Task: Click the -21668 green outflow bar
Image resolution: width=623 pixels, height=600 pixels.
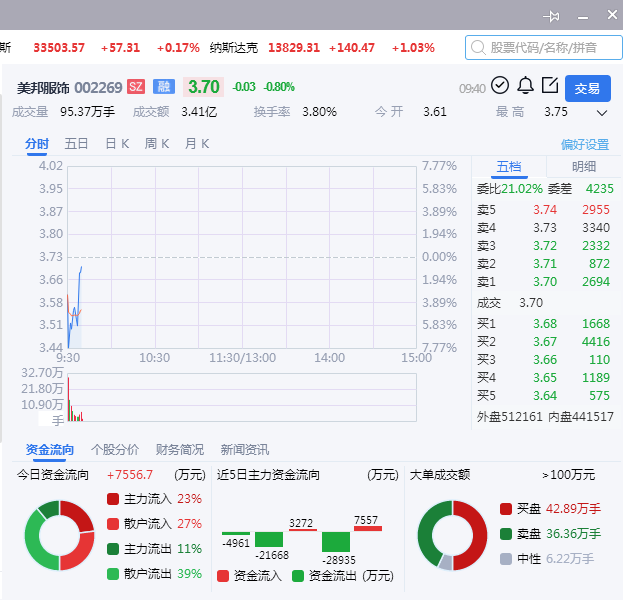Action: pos(269,540)
